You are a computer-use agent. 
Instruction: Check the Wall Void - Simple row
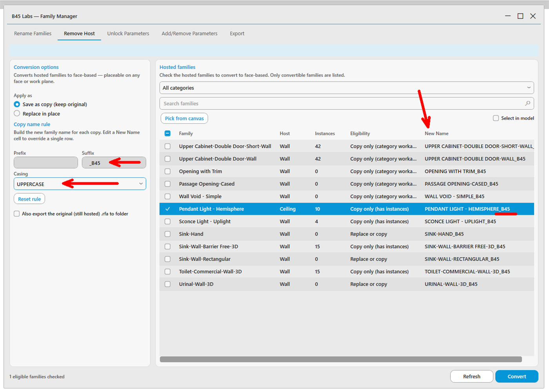coord(167,196)
